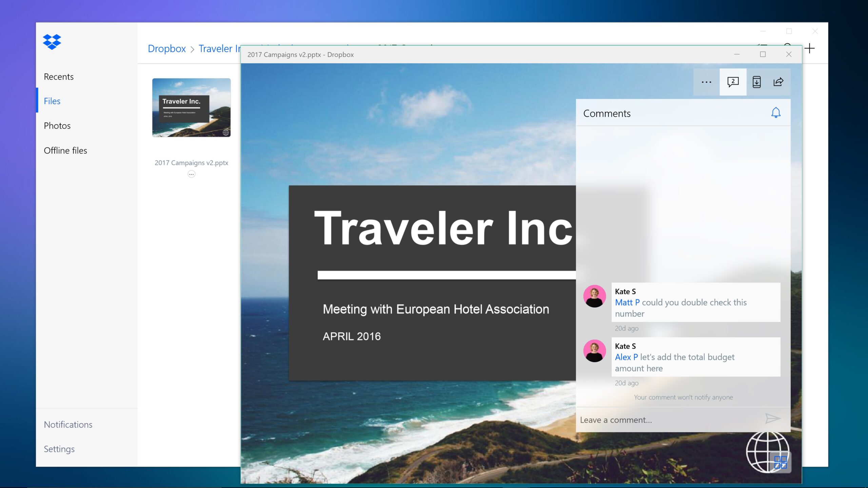
Task: Click the Dropbox logo in sidebar
Action: 53,42
